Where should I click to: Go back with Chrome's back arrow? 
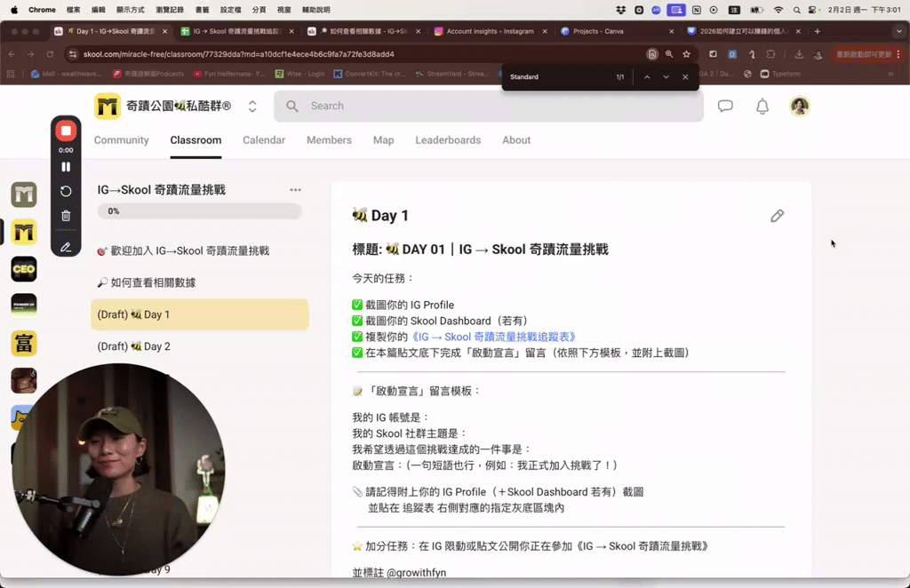[12, 54]
